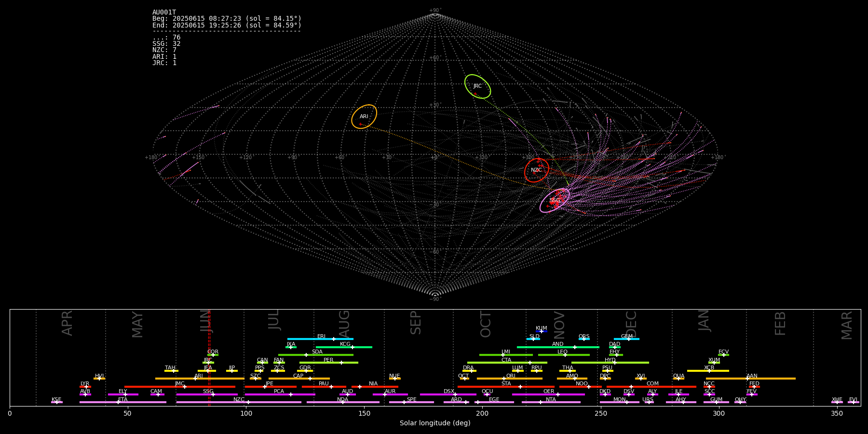Click the 'JRC: 1' count in legend
The height and width of the screenshot is (434, 868).
pos(164,63)
